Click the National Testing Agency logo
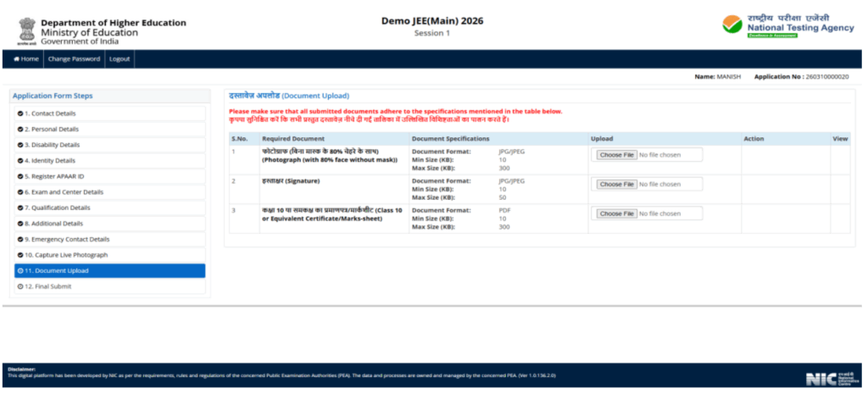868x393 pixels. tap(787, 25)
